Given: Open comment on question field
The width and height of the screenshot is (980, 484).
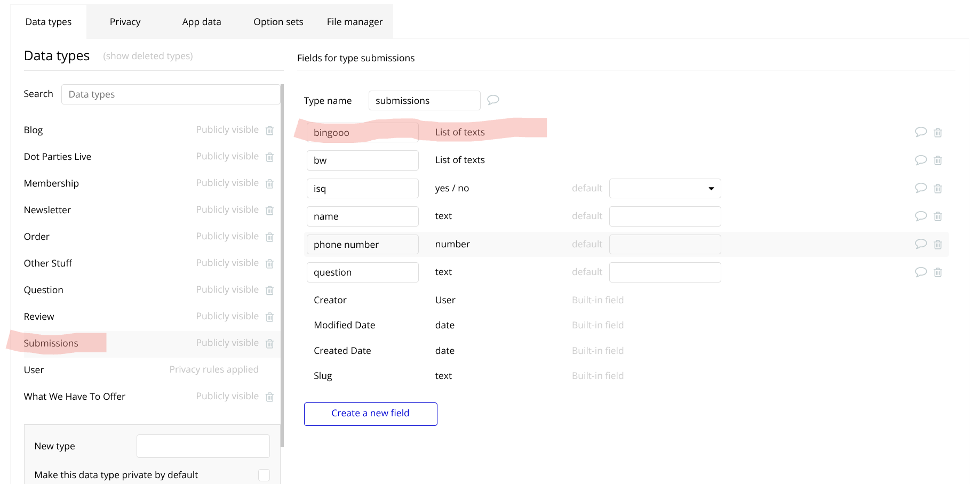Looking at the screenshot, I should coord(921,272).
